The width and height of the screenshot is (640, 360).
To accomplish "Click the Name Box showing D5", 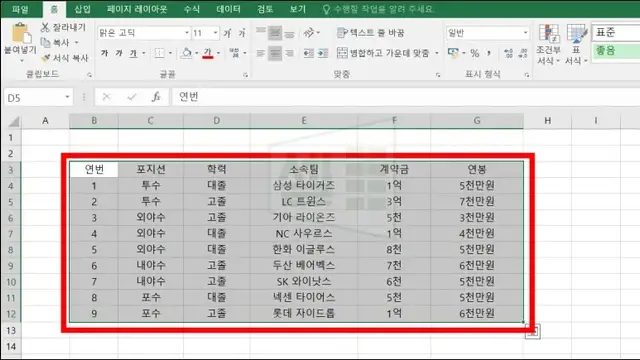I will pyautogui.click(x=38, y=98).
